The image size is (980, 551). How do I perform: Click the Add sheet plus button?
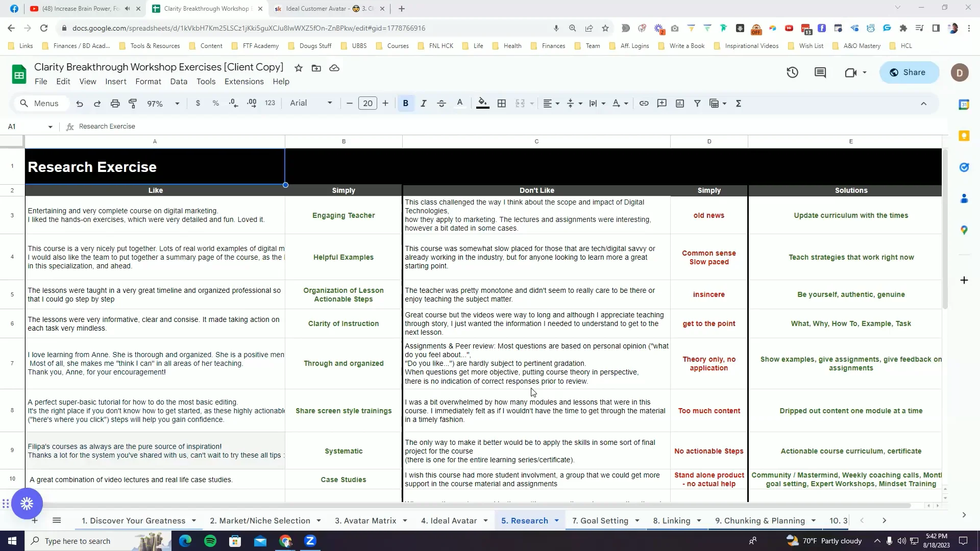coord(34,520)
